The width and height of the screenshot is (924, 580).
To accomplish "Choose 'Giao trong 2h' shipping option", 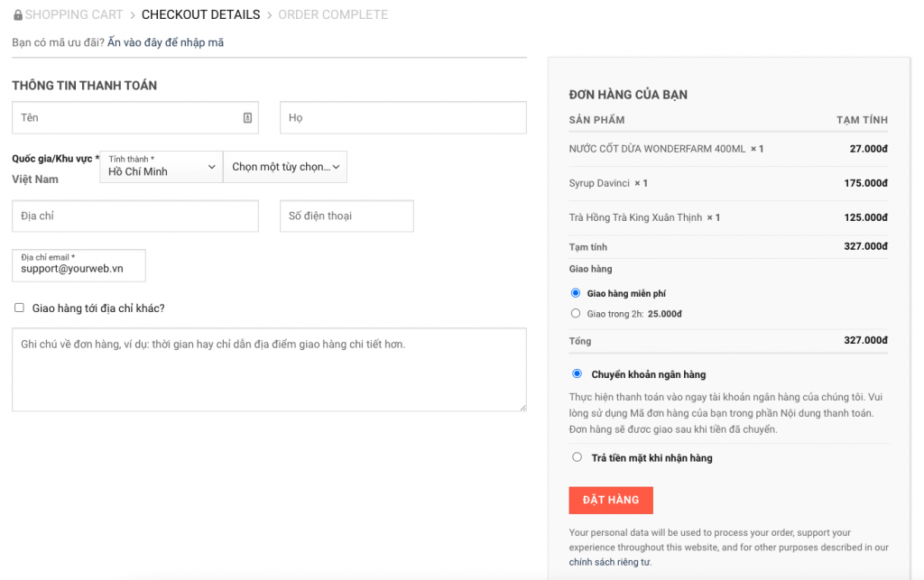I will pyautogui.click(x=576, y=314).
